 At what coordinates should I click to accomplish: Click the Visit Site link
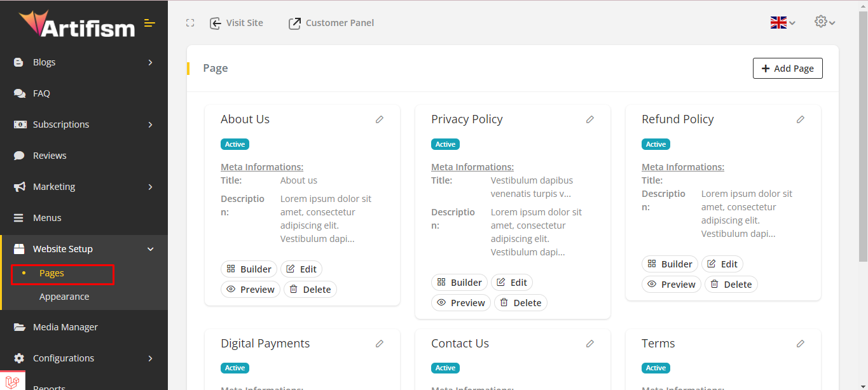click(x=237, y=23)
